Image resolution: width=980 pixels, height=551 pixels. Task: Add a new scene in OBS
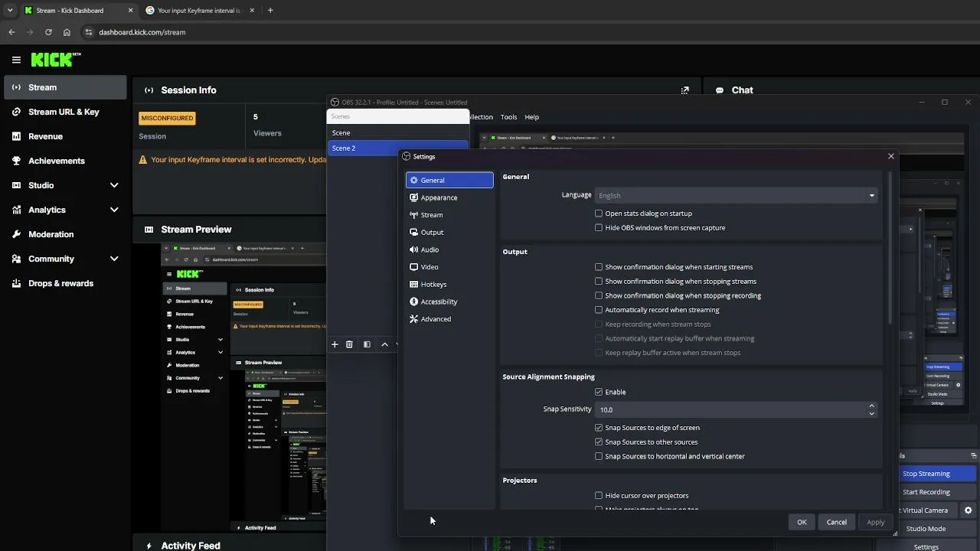click(x=335, y=344)
